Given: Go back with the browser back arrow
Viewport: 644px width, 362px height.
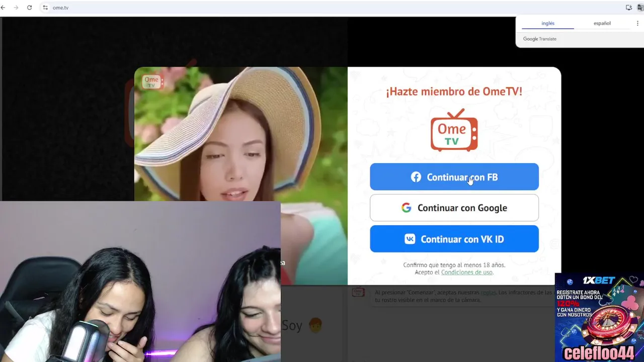Looking at the screenshot, I should coord(3,8).
